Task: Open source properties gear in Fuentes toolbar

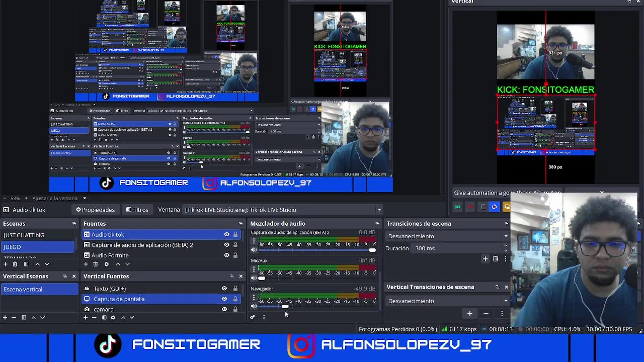Action: (106, 264)
